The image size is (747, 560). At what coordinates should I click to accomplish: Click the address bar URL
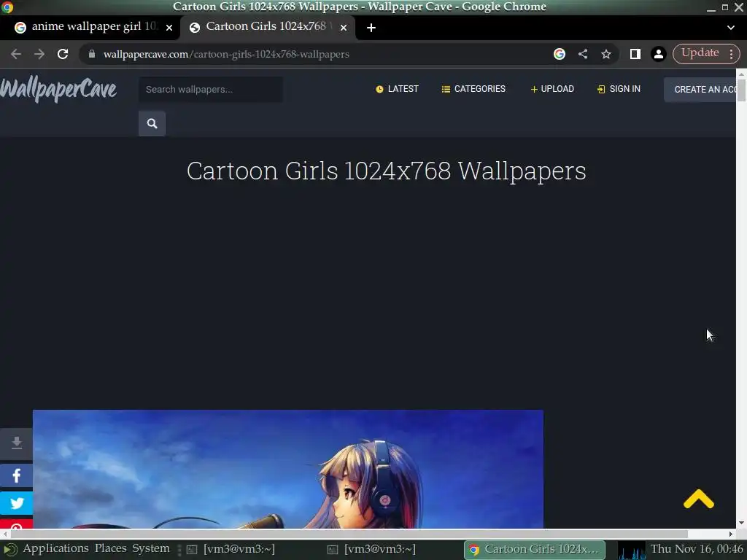coord(226,54)
